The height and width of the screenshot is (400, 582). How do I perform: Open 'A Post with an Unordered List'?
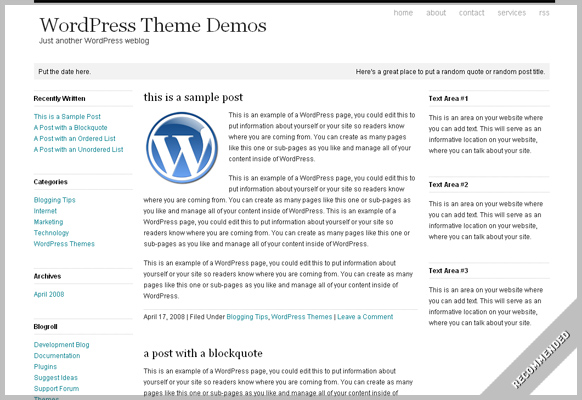[x=78, y=150]
